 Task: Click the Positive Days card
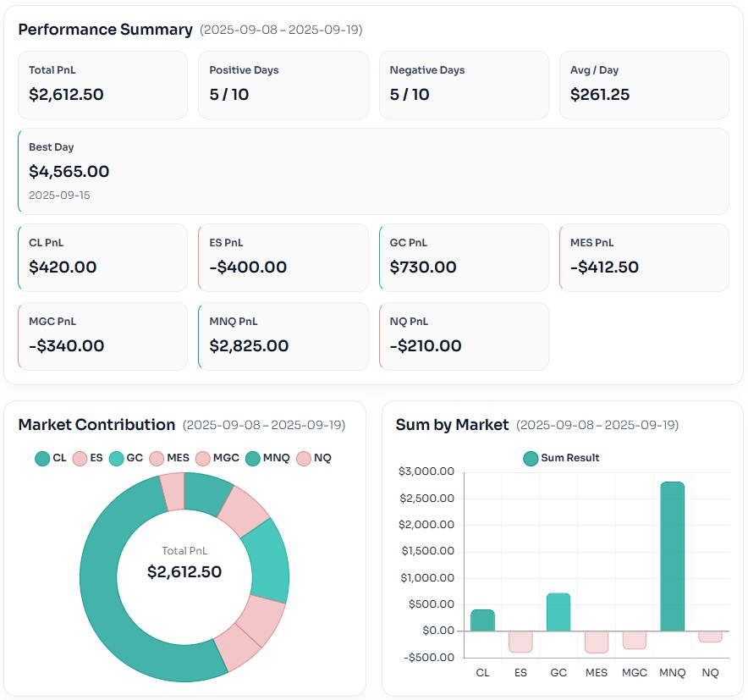283,85
